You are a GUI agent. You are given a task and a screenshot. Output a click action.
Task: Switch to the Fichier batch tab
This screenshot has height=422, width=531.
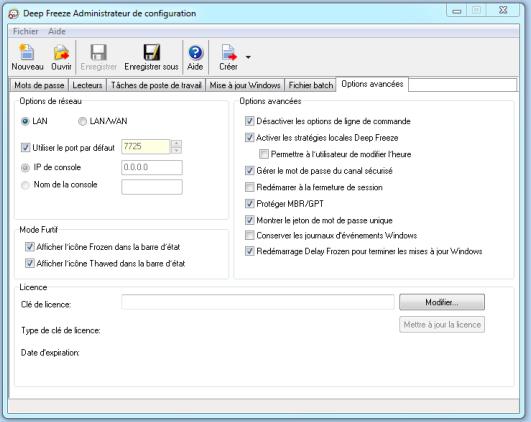click(x=311, y=85)
